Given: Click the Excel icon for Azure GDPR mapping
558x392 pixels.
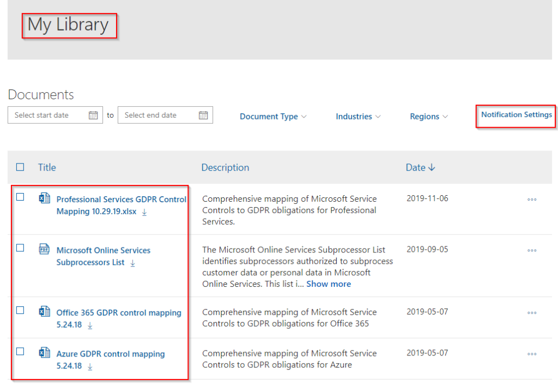Looking at the screenshot, I should tap(44, 353).
